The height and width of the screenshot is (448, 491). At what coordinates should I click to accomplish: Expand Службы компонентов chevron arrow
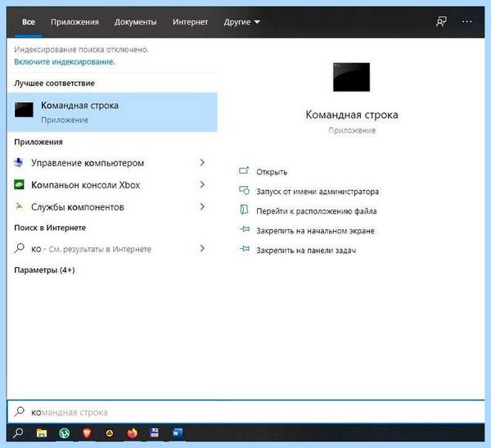coord(202,206)
